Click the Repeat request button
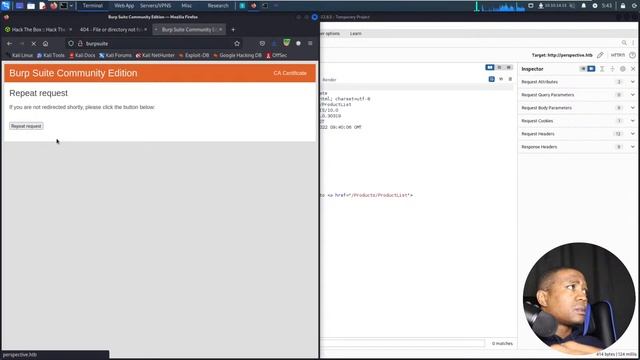This screenshot has width=640, height=360. (x=26, y=126)
